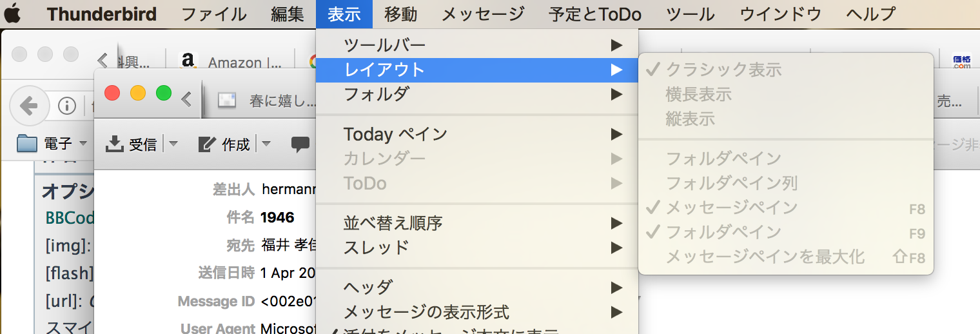Choose the 横長表示 layout option
This screenshot has height=334, width=980.
[x=698, y=94]
